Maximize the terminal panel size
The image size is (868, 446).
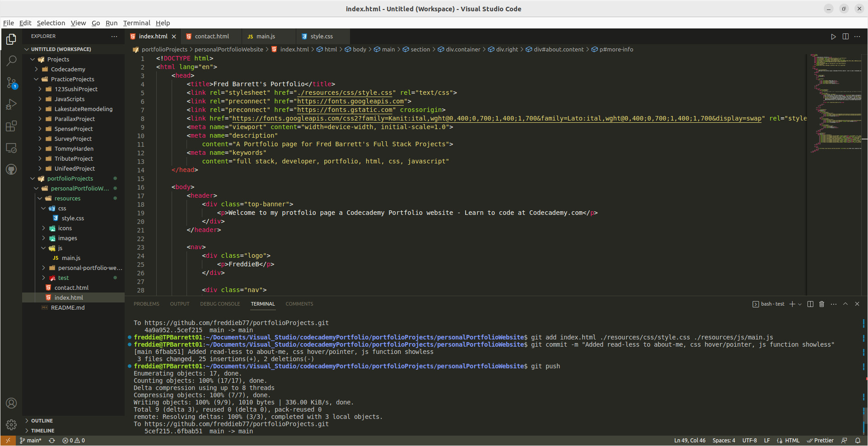tap(845, 304)
